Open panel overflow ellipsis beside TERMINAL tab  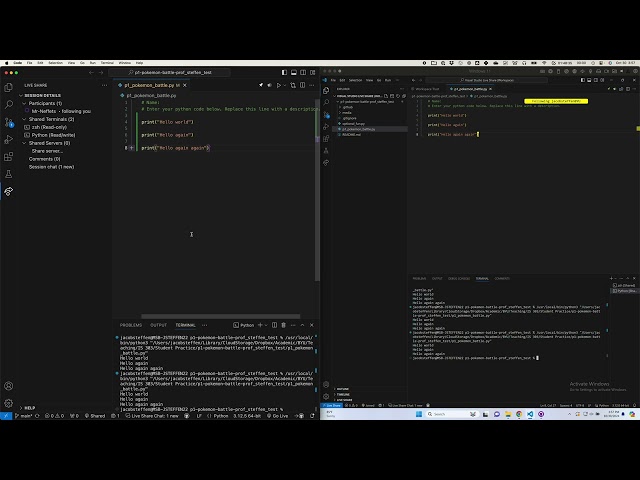click(204, 325)
